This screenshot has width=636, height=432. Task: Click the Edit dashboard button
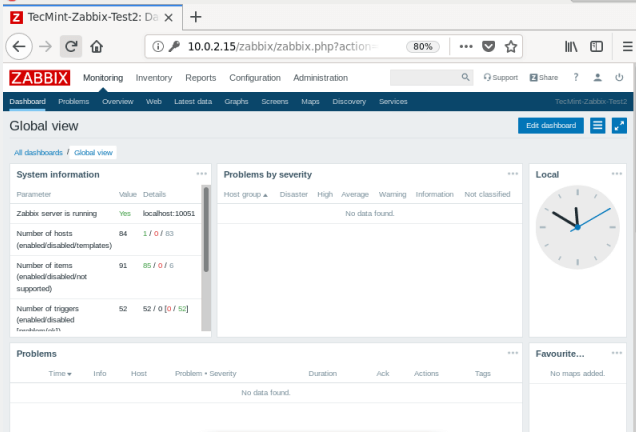pyautogui.click(x=551, y=125)
